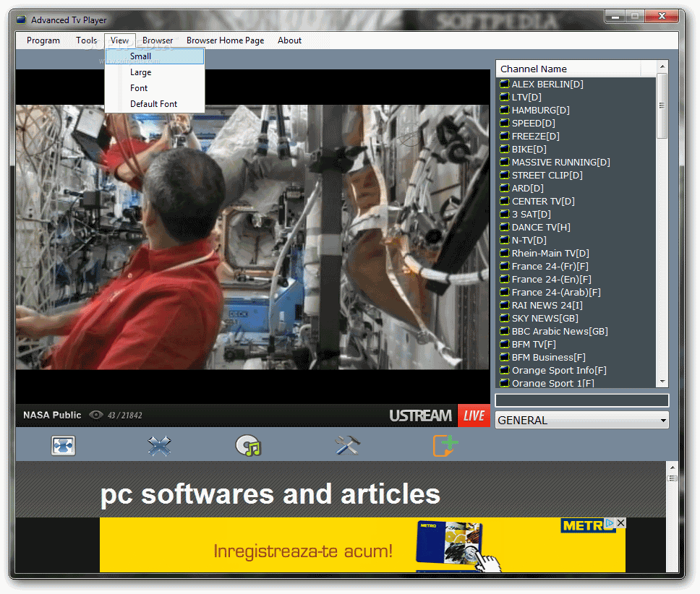Viewport: 700px width, 594px height.
Task: Click the channel list scroll up arrow
Action: [662, 66]
